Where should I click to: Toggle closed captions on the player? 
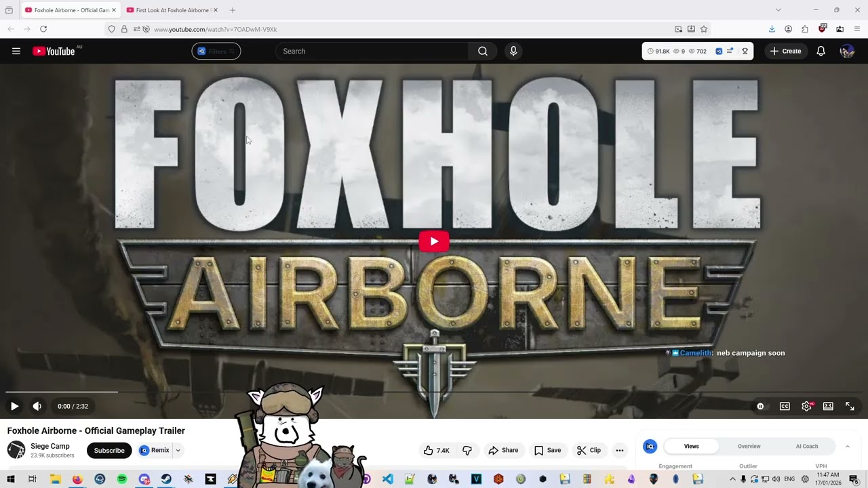[785, 406]
